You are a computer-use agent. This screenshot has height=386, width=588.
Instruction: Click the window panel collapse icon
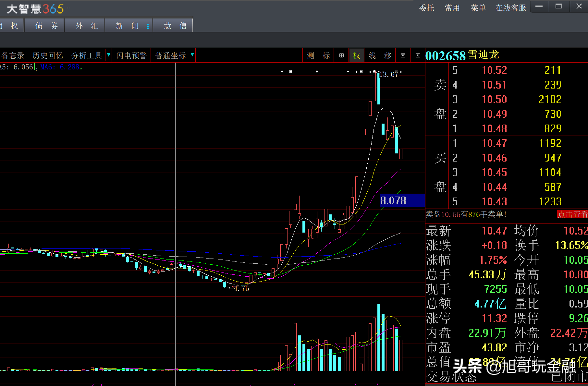coord(403,55)
